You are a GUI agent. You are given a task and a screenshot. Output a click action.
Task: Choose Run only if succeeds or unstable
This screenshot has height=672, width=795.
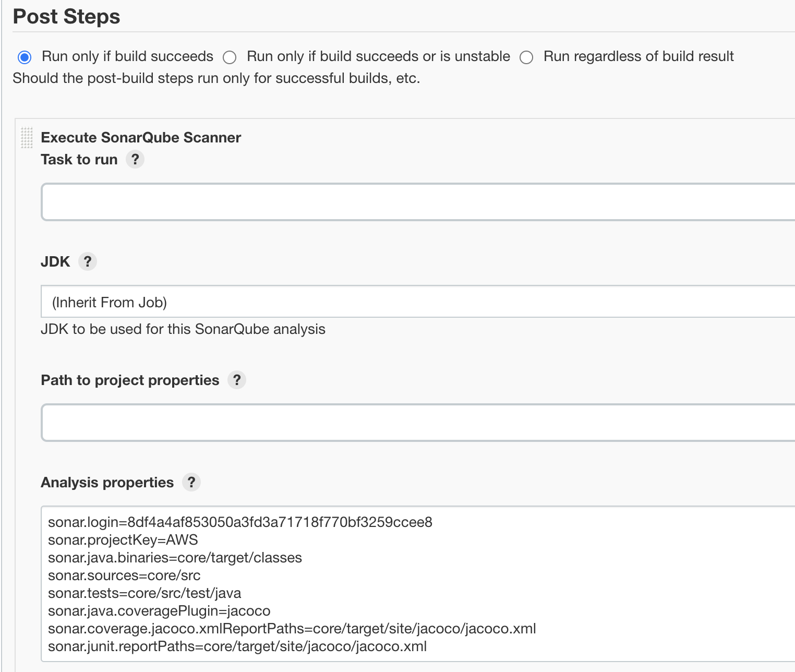click(x=230, y=57)
